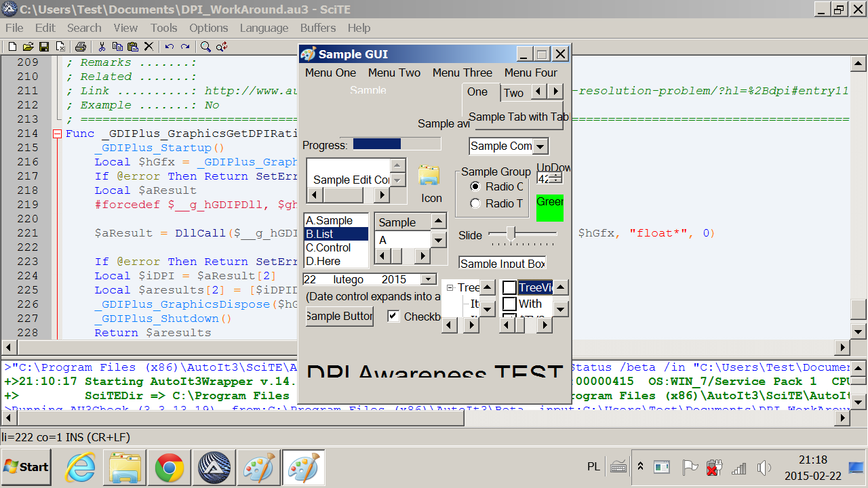Click the taskbar clock showing 21:18
Image resolution: width=868 pixels, height=488 pixels.
(x=813, y=460)
